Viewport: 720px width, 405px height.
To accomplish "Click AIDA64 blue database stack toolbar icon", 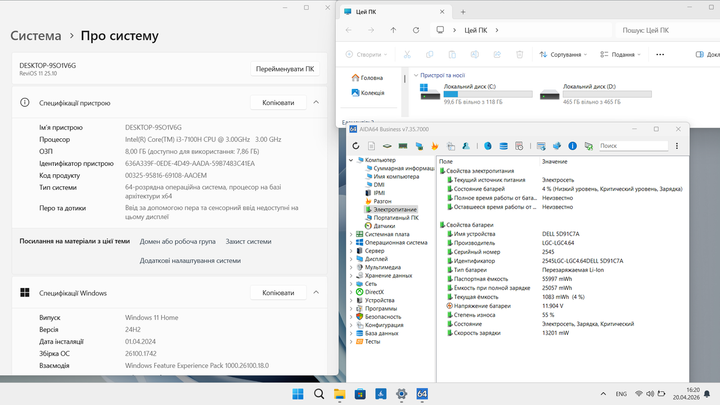I will click(504, 146).
